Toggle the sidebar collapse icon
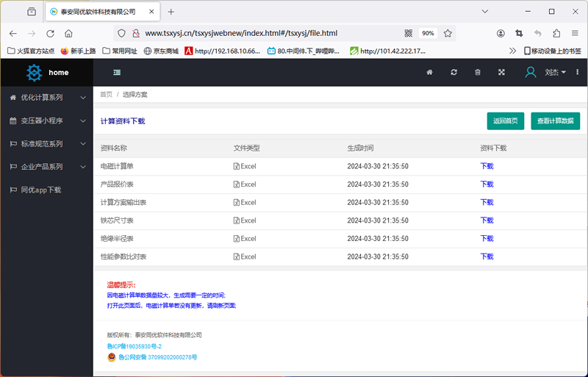This screenshot has height=377, width=588. coord(117,73)
